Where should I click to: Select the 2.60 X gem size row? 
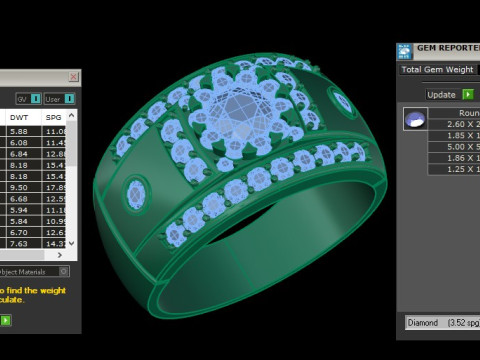[454, 124]
